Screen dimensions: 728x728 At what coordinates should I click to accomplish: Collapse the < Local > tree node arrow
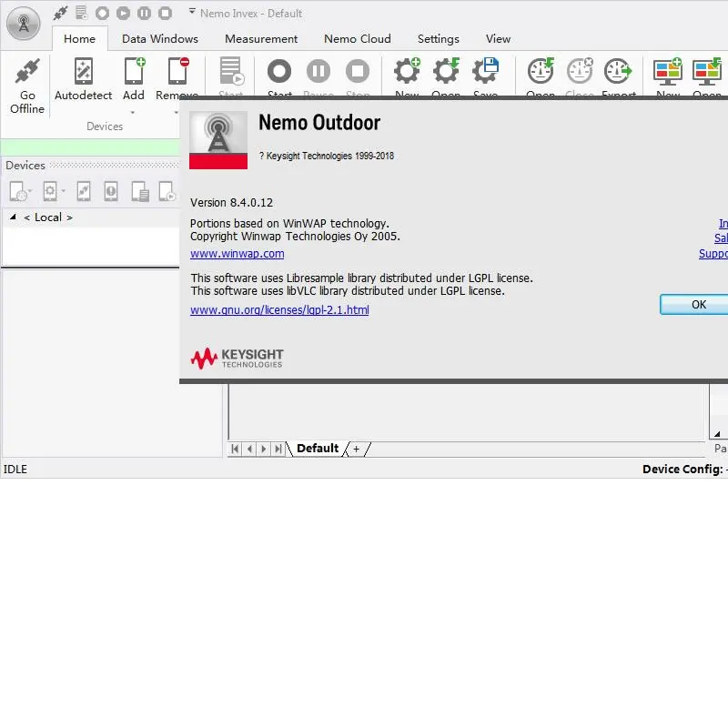13,217
